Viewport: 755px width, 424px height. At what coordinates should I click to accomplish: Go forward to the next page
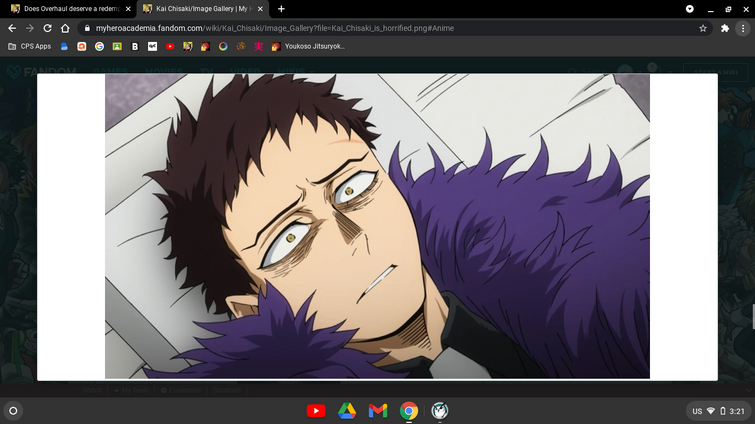(30, 28)
